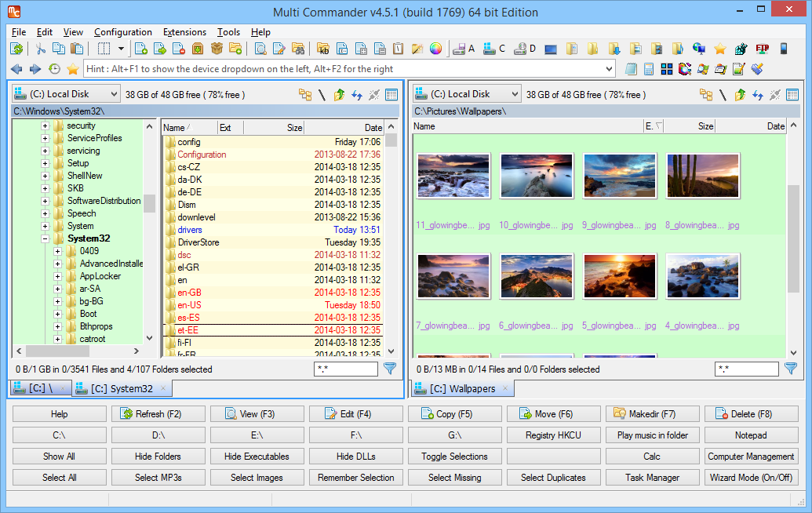Toggle folder tree icon in left panel header
The height and width of the screenshot is (513, 812).
pos(305,95)
